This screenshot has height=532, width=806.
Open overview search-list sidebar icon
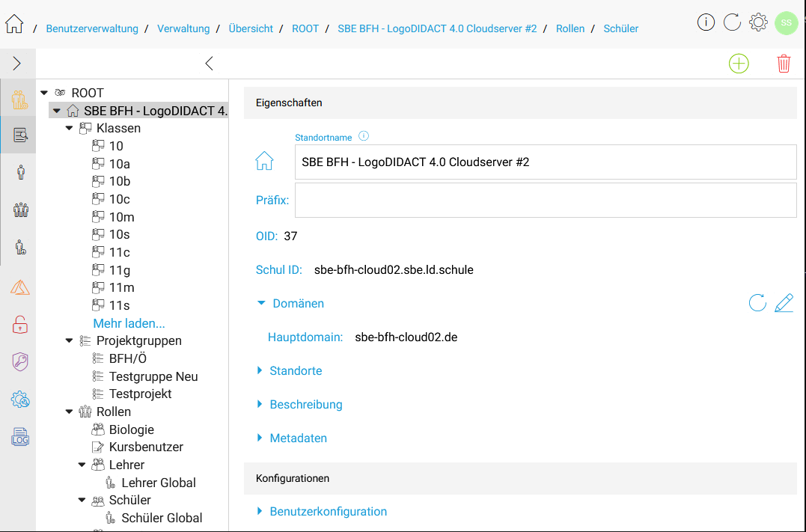pyautogui.click(x=20, y=135)
